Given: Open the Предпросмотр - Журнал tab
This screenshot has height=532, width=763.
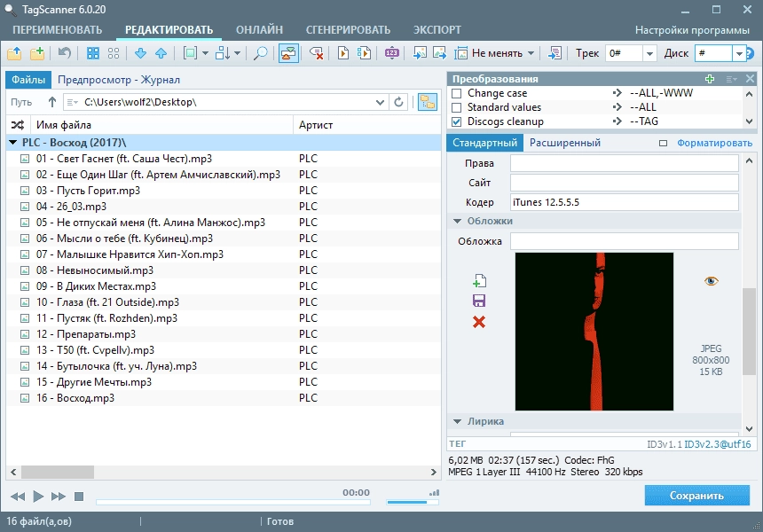Looking at the screenshot, I should click(x=119, y=80).
